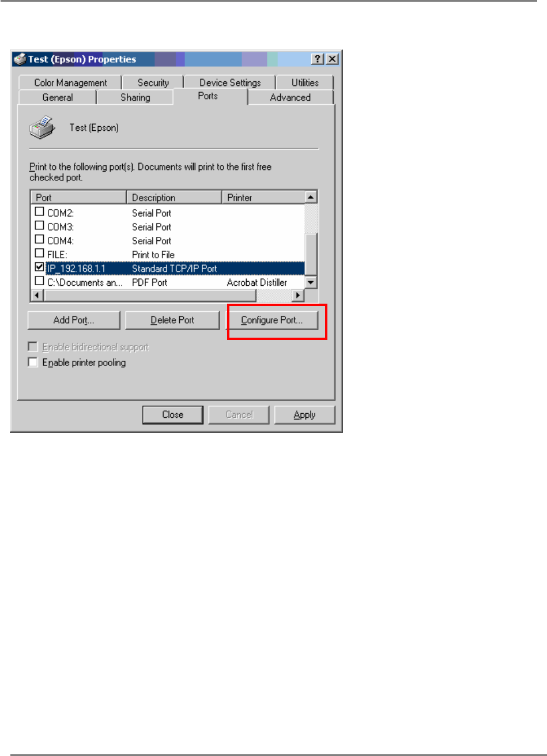The width and height of the screenshot is (547, 756).
Task: Sort by the Port column header
Action: [79, 198]
